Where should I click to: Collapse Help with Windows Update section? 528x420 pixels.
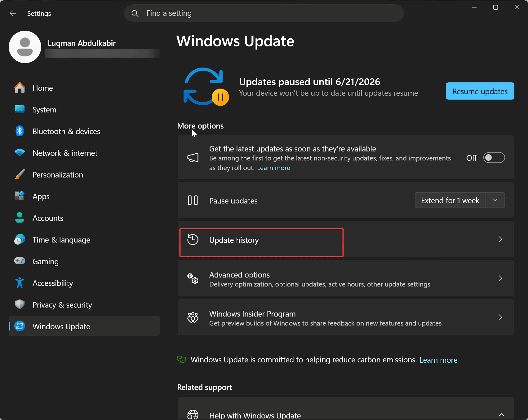[x=501, y=415]
